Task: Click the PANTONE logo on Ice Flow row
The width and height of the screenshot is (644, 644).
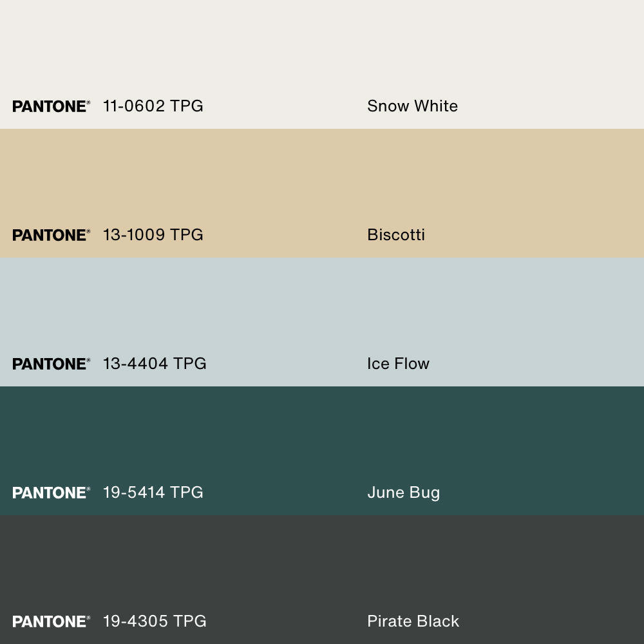Action: tap(51, 364)
